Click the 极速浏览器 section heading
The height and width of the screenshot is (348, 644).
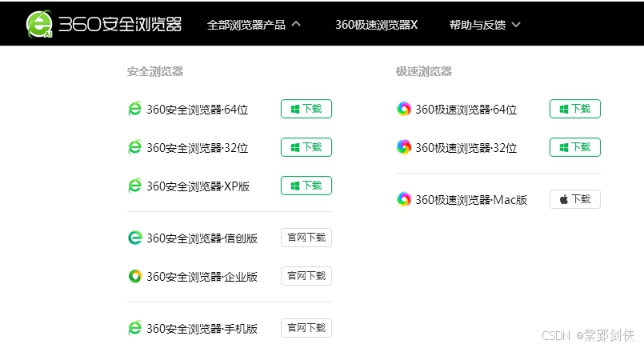[x=424, y=71]
